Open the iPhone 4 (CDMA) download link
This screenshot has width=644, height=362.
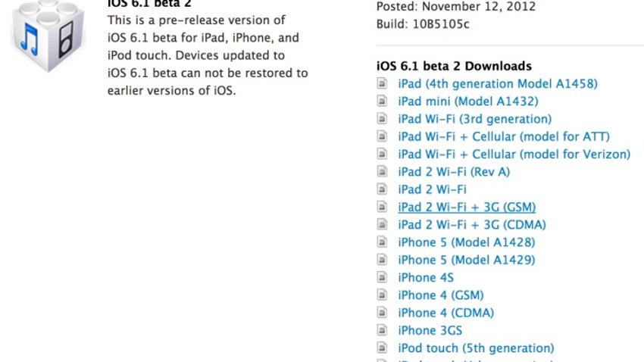445,314
